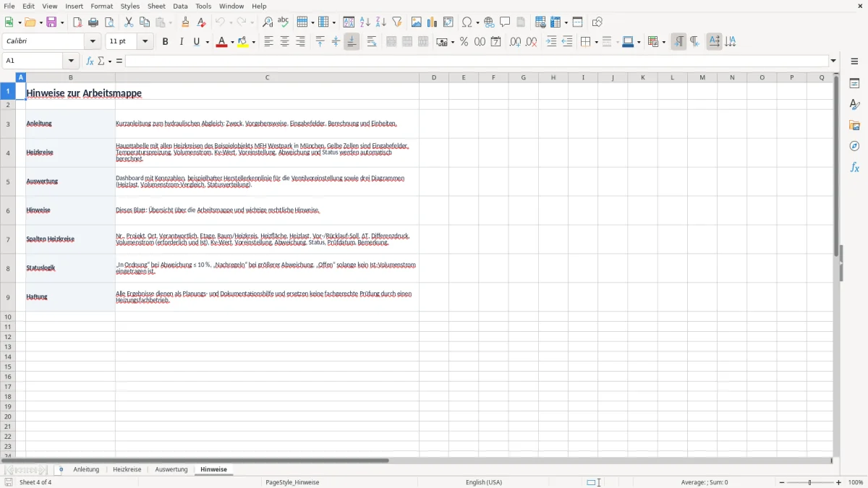868x488 pixels.
Task: Insert chart icon
Action: [x=433, y=22]
